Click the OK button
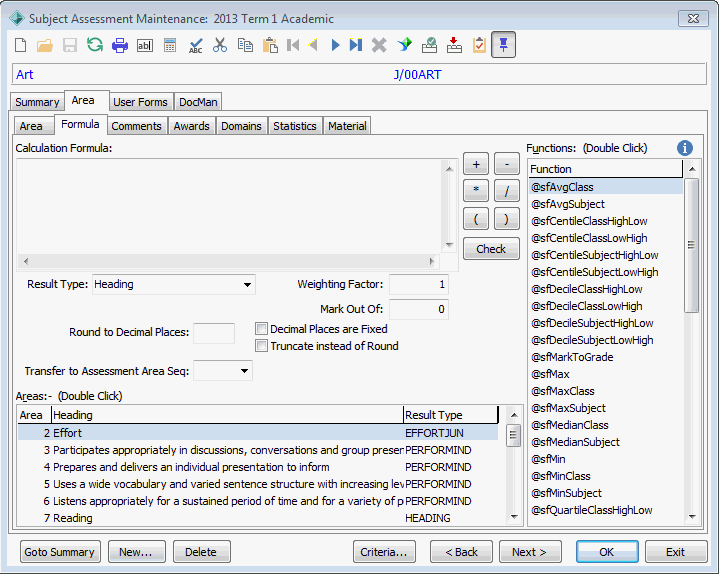Image resolution: width=719 pixels, height=574 pixels. (x=607, y=552)
